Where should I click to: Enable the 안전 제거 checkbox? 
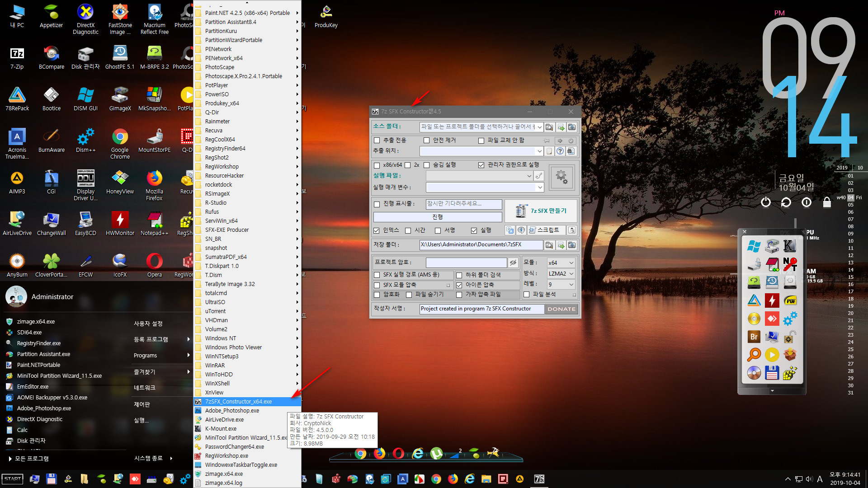click(426, 141)
